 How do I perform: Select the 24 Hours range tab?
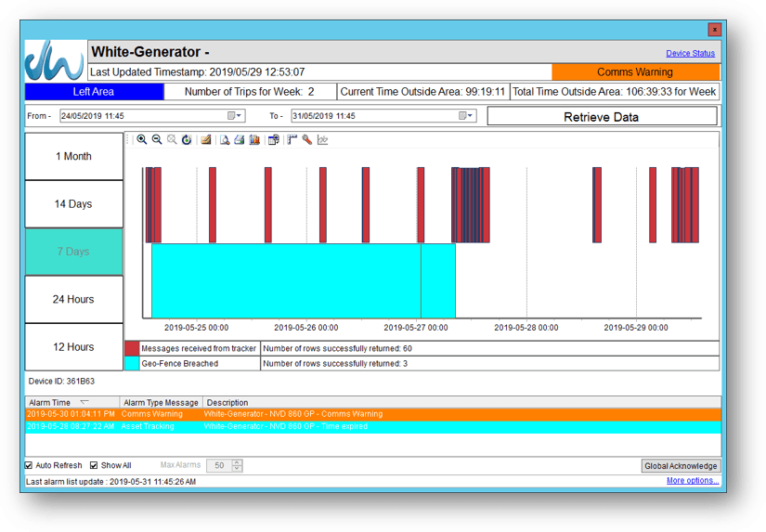click(73, 300)
